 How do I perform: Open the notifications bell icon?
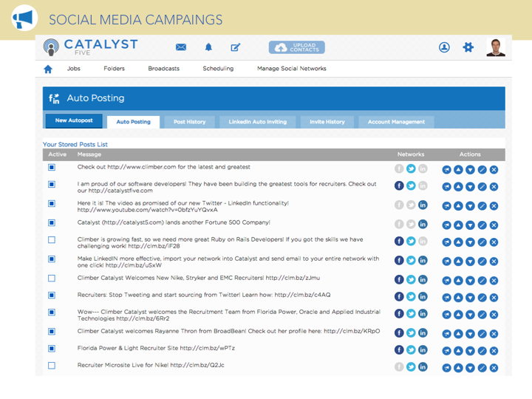208,47
